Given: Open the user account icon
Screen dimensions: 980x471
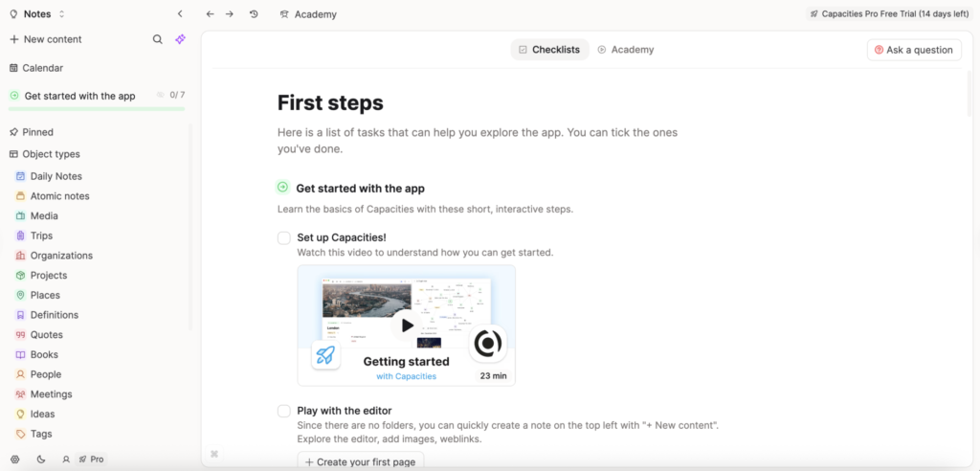Looking at the screenshot, I should point(66,460).
